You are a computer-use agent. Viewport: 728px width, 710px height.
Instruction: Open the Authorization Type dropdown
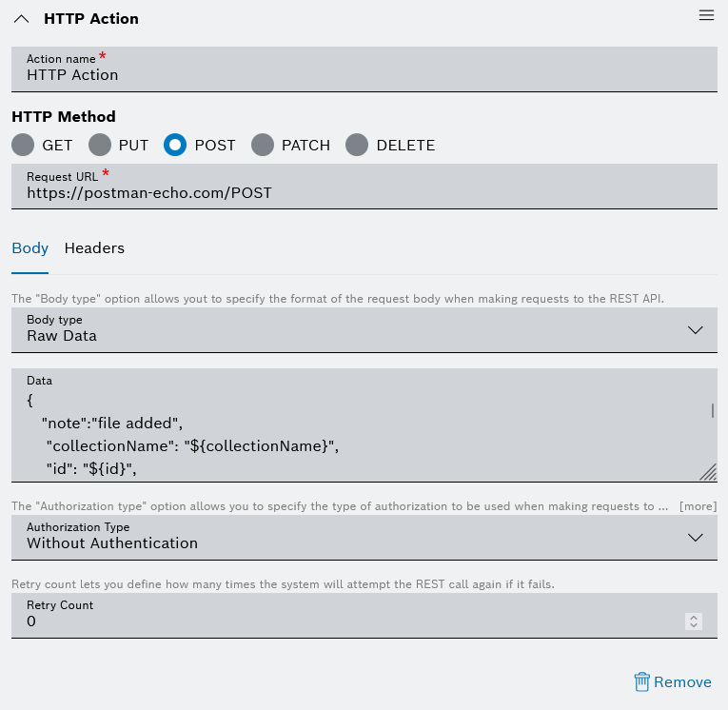pyautogui.click(x=364, y=538)
